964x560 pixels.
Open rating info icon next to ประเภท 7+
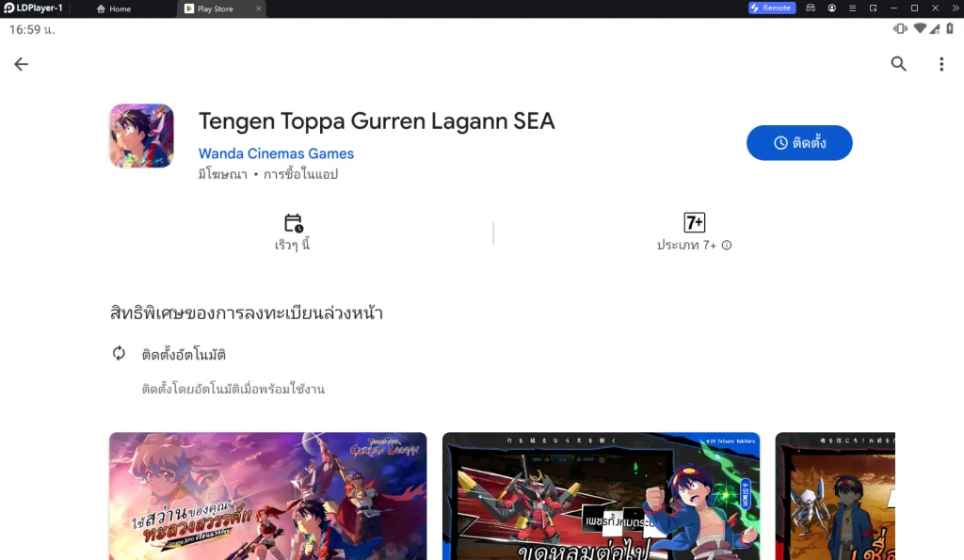click(727, 246)
